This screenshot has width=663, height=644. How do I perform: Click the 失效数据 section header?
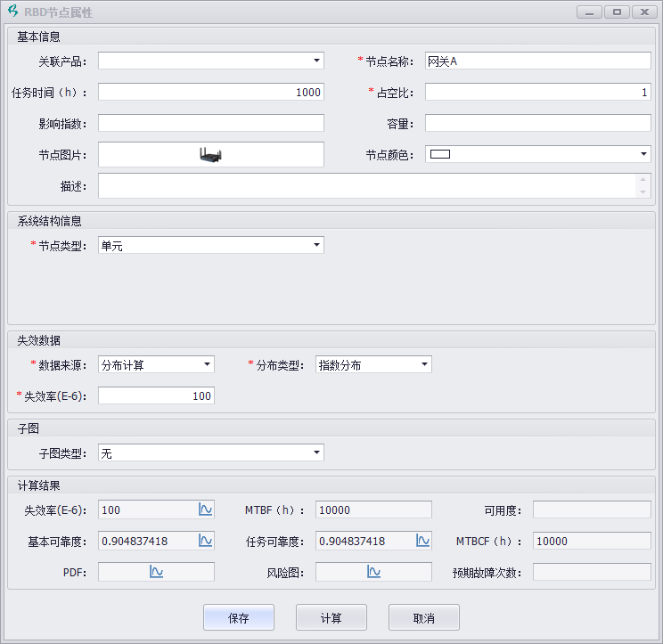point(331,340)
